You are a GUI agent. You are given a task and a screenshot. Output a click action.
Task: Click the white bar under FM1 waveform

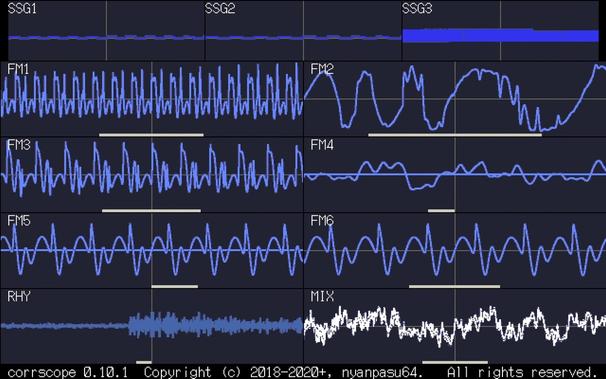pos(151,135)
